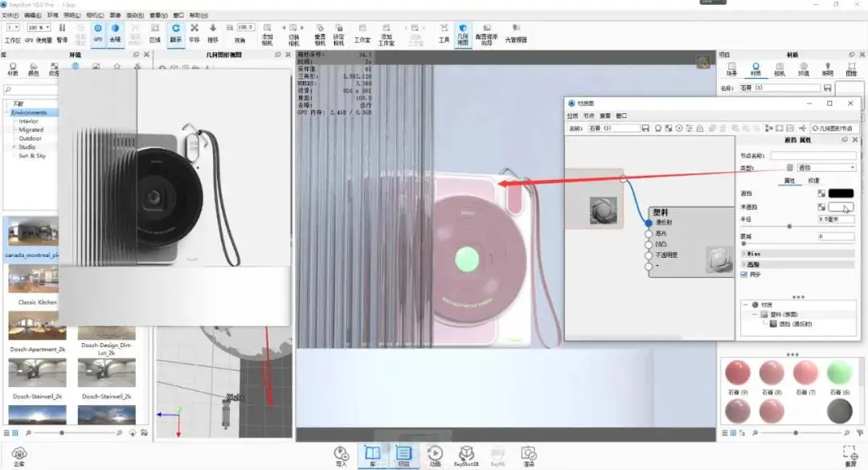Image resolution: width=868 pixels, height=470 pixels.
Task: Click the 节点名称 node name input field
Action: [x=813, y=156]
